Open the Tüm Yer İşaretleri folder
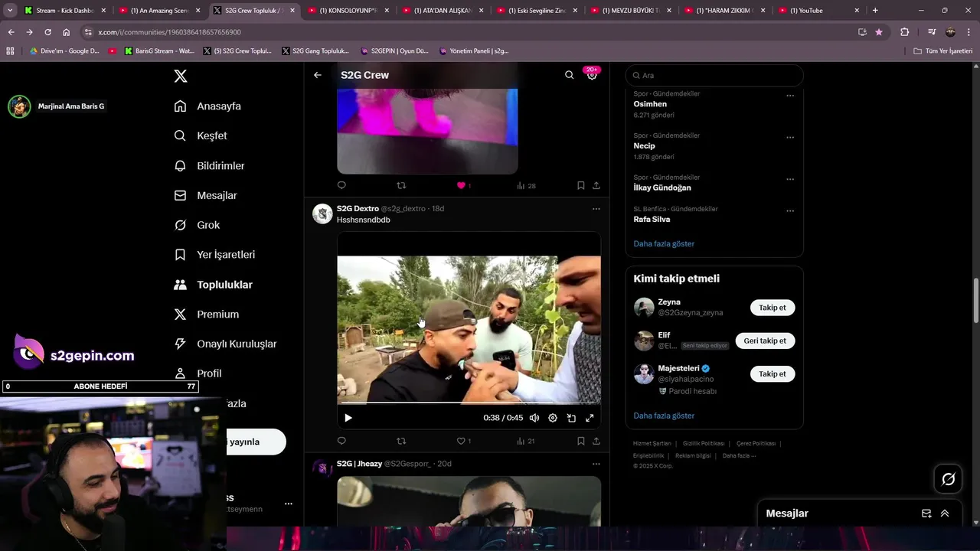The width and height of the screenshot is (980, 551). (943, 51)
